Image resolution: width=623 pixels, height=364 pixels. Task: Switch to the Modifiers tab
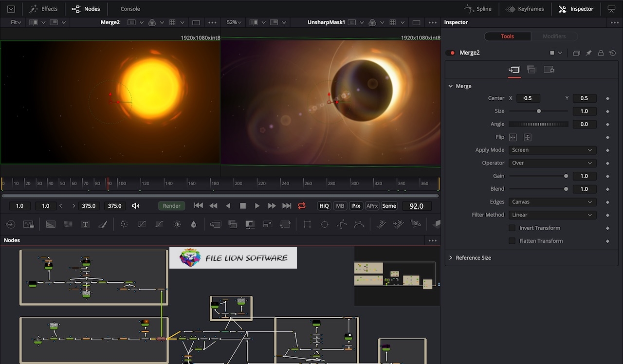pos(554,36)
